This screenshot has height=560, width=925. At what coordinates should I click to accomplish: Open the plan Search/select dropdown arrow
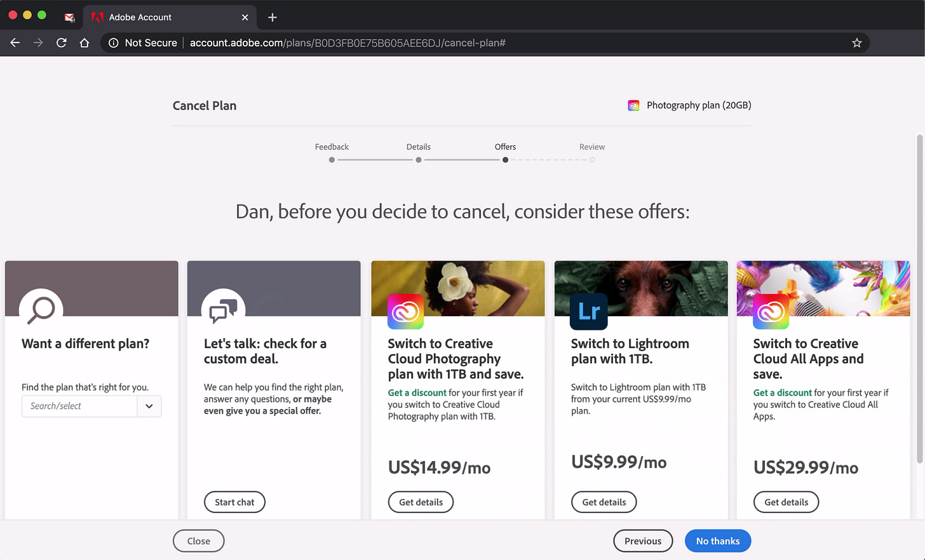pyautogui.click(x=149, y=406)
